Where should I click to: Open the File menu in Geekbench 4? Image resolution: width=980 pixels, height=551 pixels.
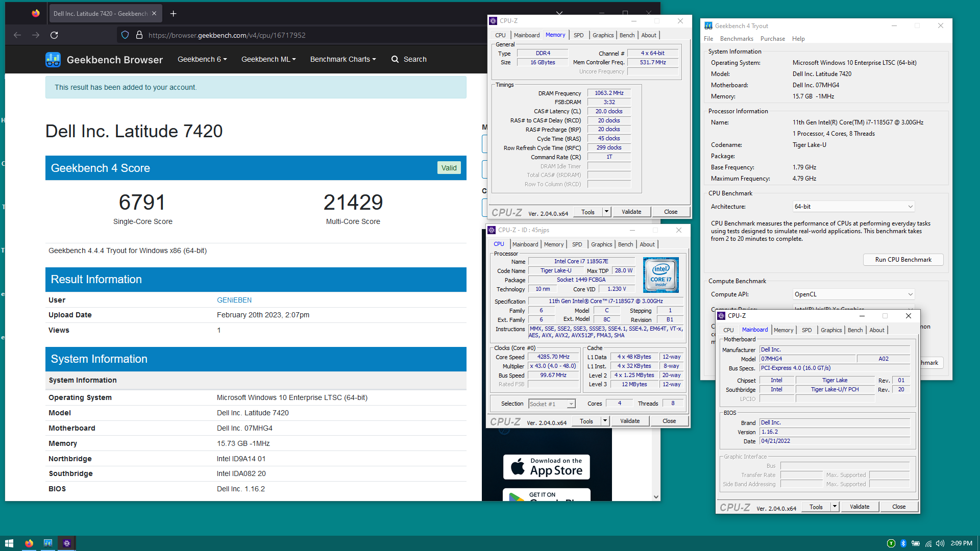point(708,39)
